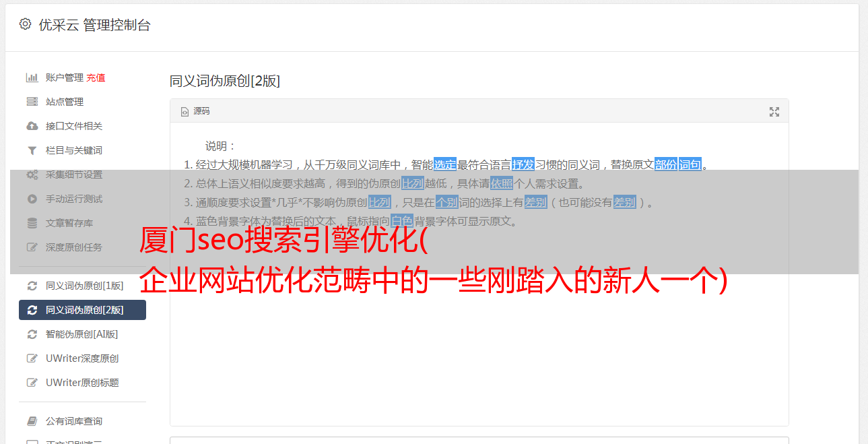Click the fullscreen expand icon in editor toolbar
This screenshot has height=444, width=868.
coord(774,112)
